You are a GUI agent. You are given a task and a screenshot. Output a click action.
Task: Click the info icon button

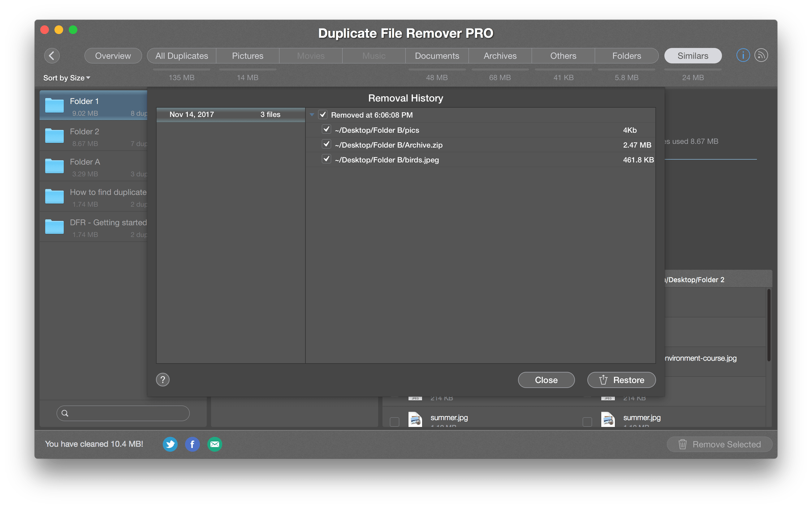(743, 55)
